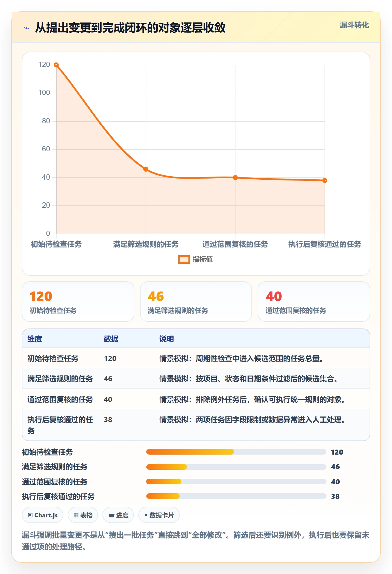The height and width of the screenshot is (574, 392).
Task: Click the Chart.js tag chip
Action: click(43, 515)
